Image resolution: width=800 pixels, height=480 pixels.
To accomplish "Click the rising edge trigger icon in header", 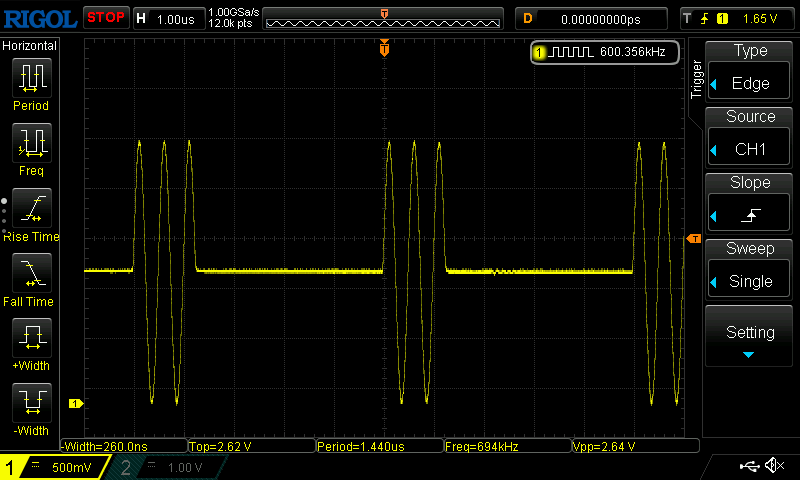I will [x=704, y=19].
